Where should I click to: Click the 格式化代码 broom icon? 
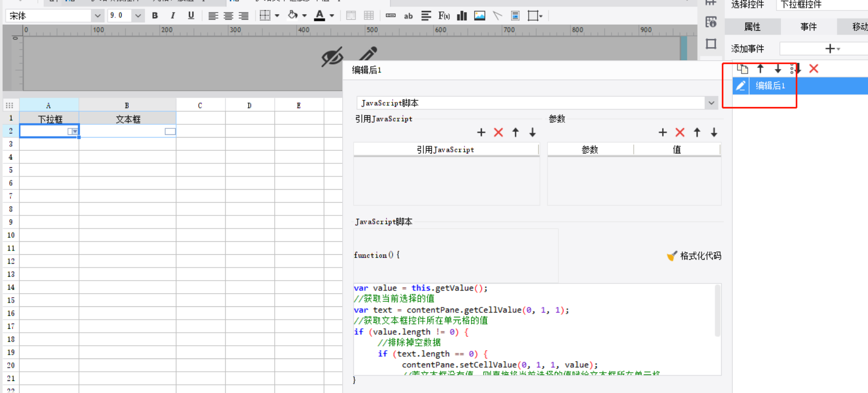point(672,256)
